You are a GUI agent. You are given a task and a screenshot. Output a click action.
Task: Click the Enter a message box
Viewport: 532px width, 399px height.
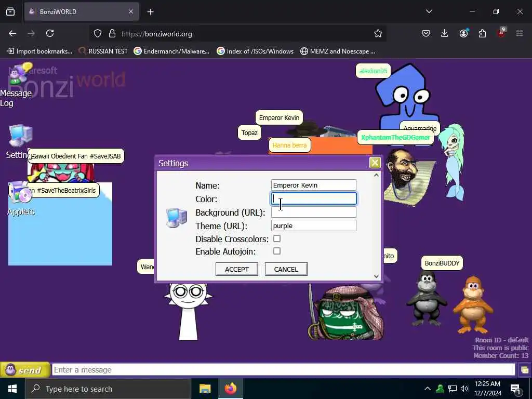[283, 370]
